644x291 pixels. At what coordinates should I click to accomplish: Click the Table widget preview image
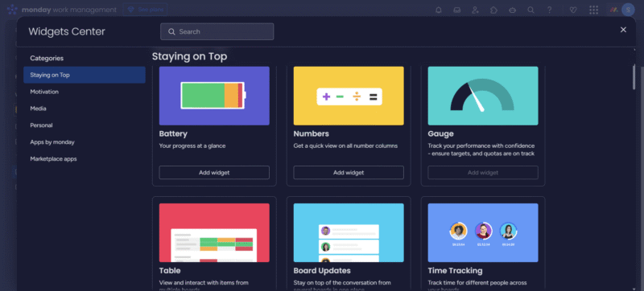(x=214, y=233)
